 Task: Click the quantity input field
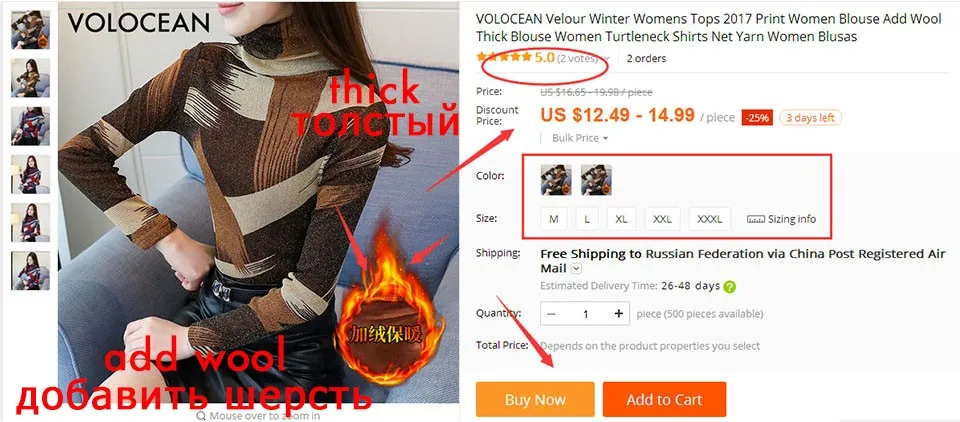[585, 314]
